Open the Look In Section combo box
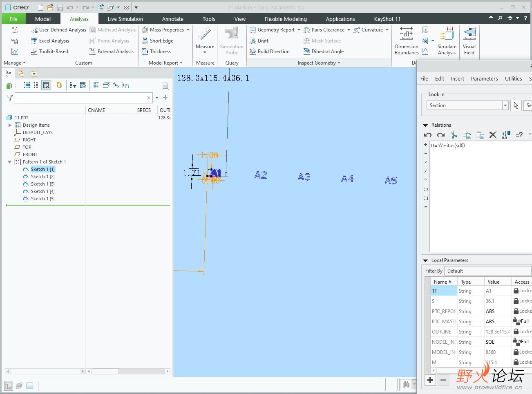This screenshot has width=532, height=394. click(x=467, y=105)
